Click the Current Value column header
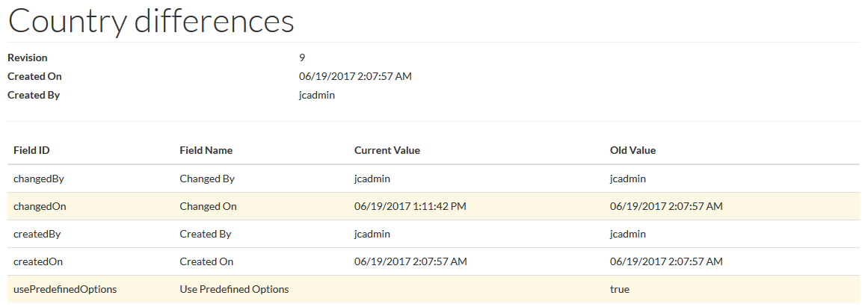Viewport: 868px width, 307px height. tap(387, 150)
